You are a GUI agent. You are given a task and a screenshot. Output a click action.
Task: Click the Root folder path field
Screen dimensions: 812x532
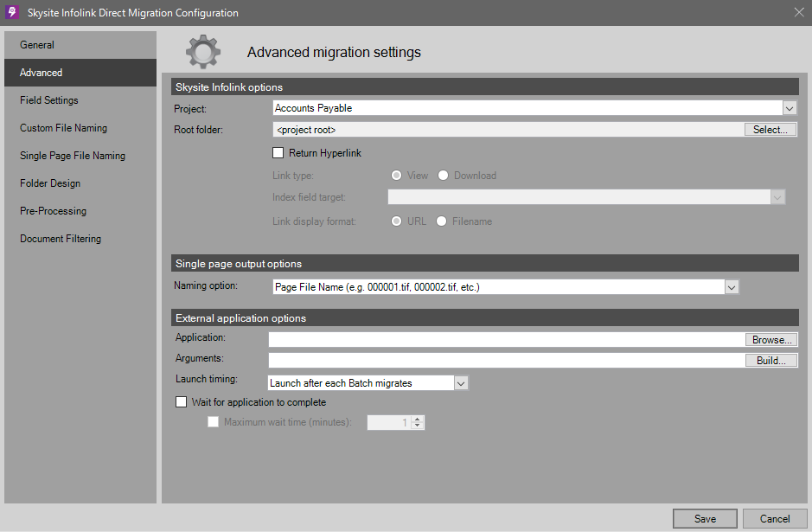pyautogui.click(x=508, y=130)
